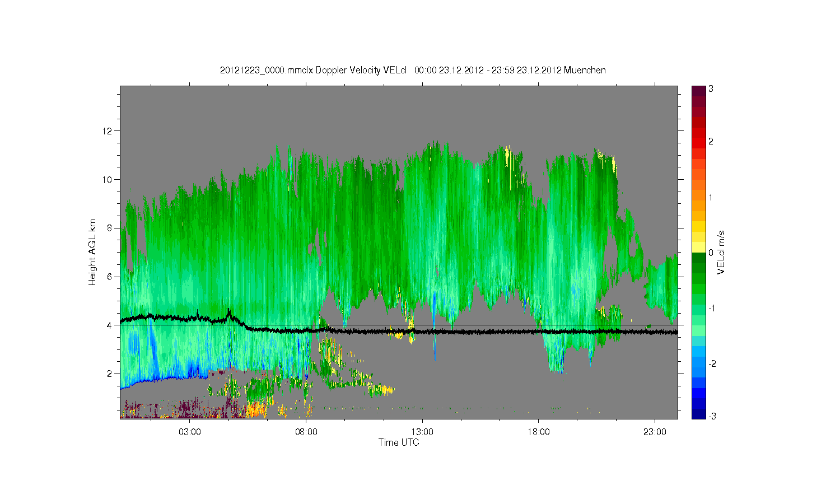The height and width of the screenshot is (504, 840).
Task: Click the colorbar value label 0
Action: (x=711, y=253)
